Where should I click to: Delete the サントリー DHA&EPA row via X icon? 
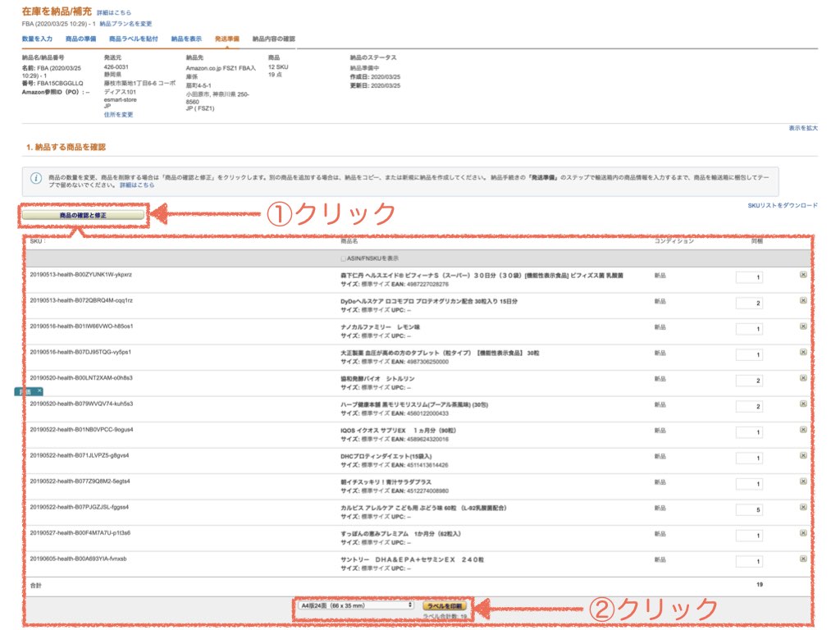click(x=803, y=559)
